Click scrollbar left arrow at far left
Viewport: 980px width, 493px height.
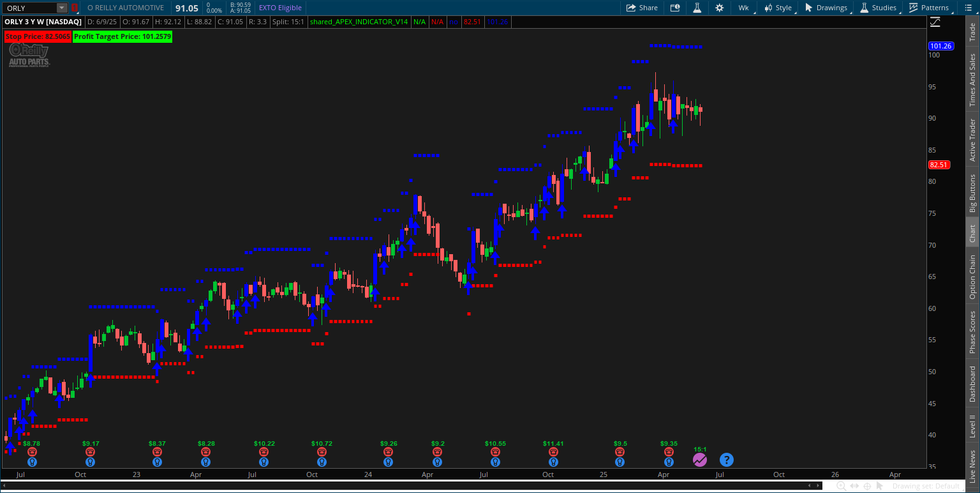point(4,486)
